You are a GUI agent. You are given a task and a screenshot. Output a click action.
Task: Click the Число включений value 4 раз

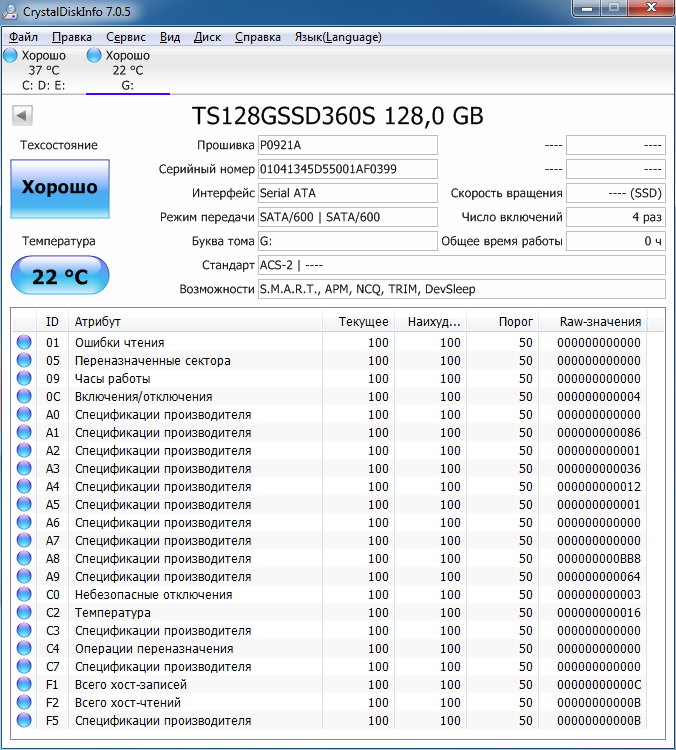(x=616, y=217)
